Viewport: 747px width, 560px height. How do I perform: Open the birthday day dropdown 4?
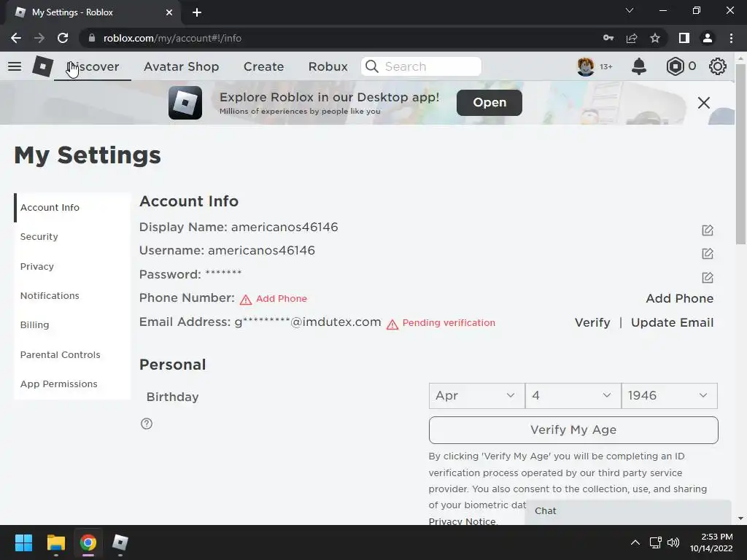pyautogui.click(x=573, y=396)
